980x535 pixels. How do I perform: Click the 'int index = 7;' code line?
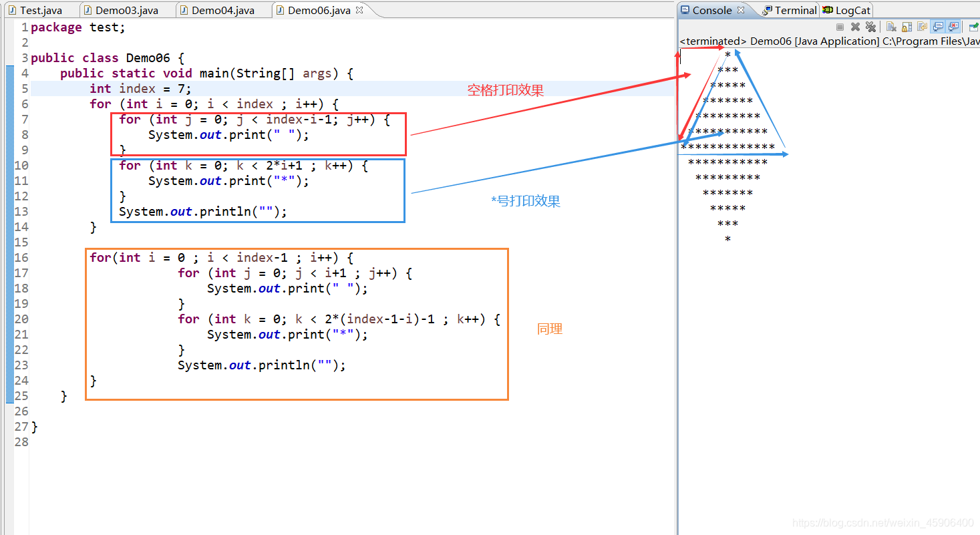(141, 89)
